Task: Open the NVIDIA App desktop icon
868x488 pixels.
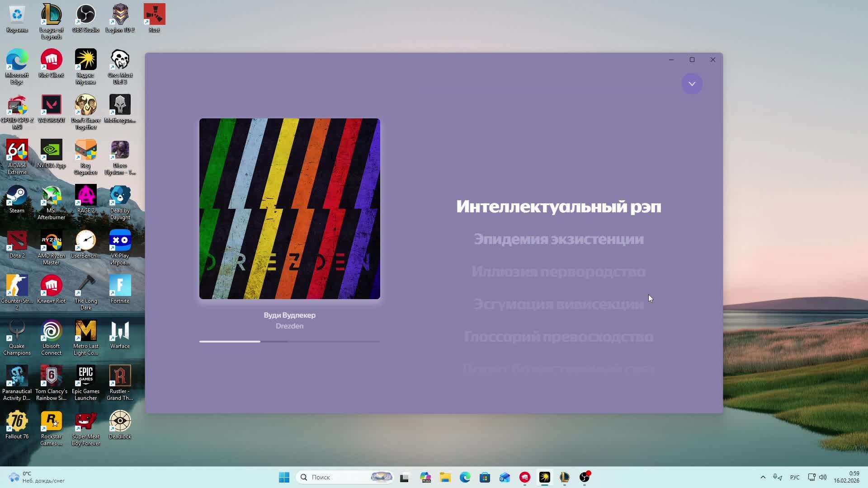Action: [x=51, y=151]
